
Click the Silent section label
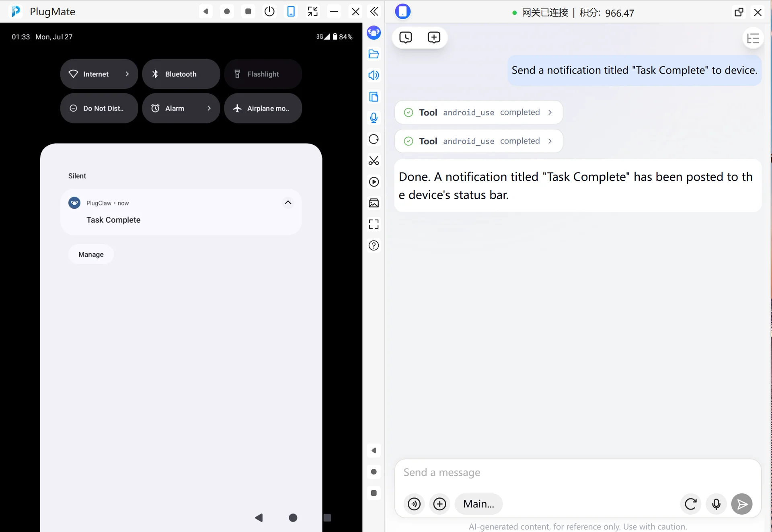coord(77,176)
